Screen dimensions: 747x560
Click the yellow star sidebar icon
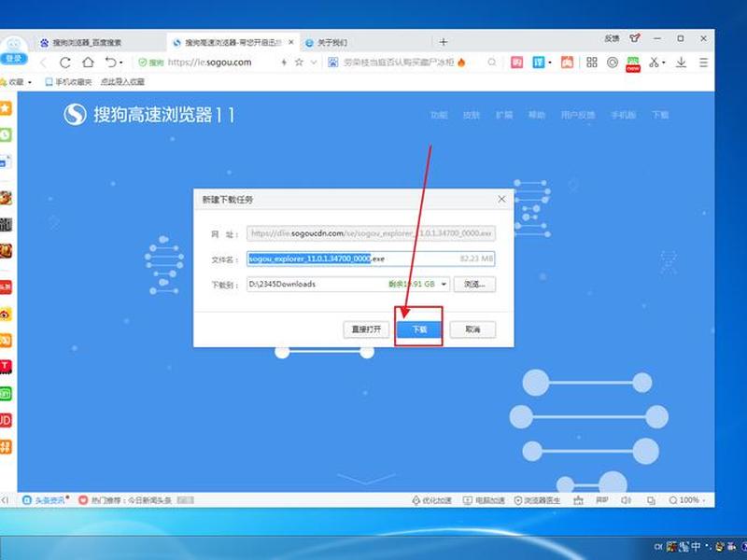(x=6, y=108)
